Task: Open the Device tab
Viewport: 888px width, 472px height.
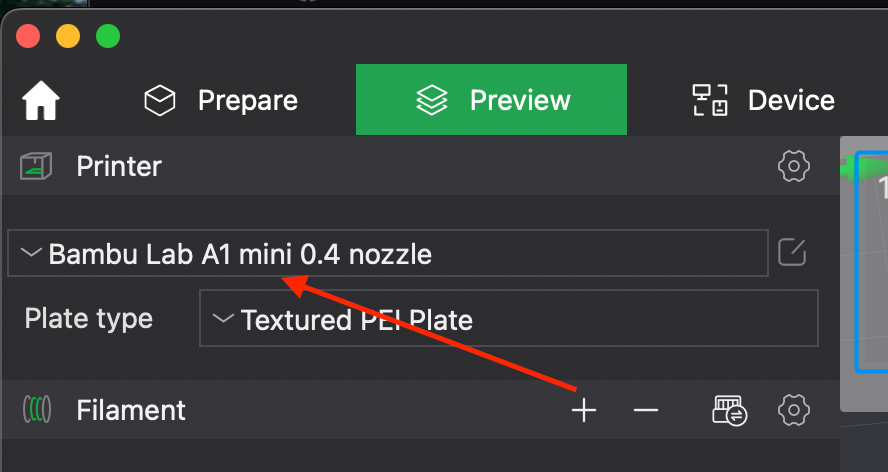Action: 763,101
